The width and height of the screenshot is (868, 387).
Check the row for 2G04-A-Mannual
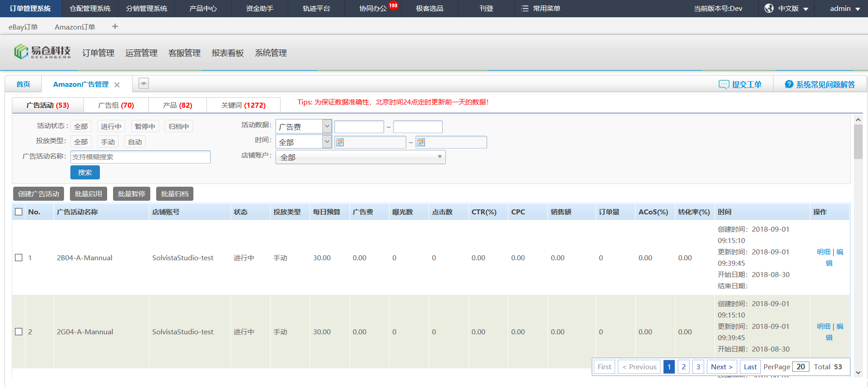(19, 332)
